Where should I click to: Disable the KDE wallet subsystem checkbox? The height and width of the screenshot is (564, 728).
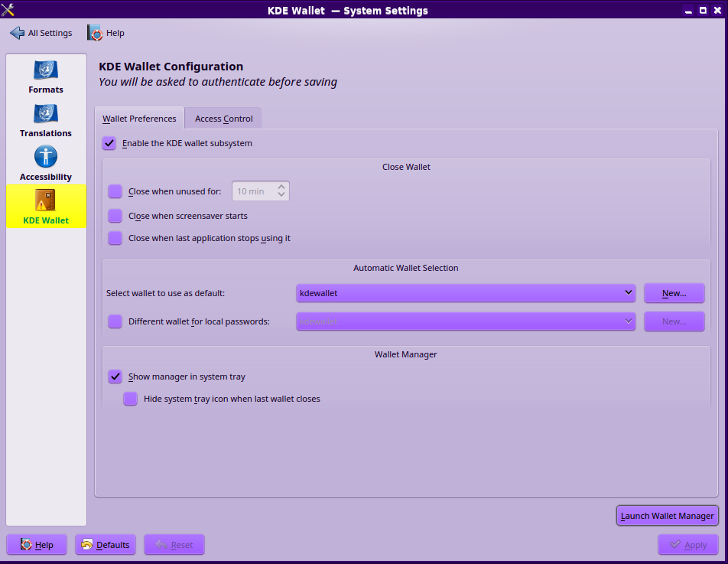109,143
